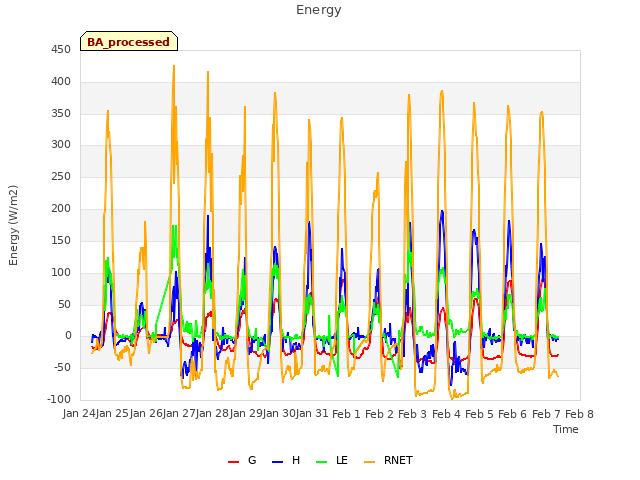The width and height of the screenshot is (640, 480).
Task: Select the G legend label
Action: click(x=252, y=460)
